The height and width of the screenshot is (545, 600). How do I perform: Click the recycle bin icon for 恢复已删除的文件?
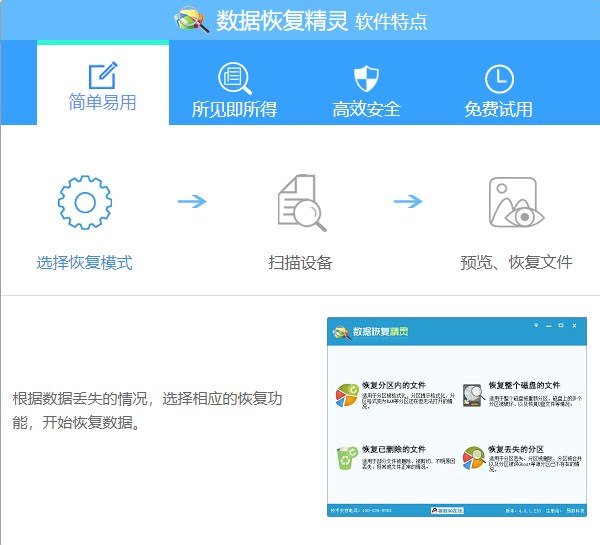(x=347, y=459)
